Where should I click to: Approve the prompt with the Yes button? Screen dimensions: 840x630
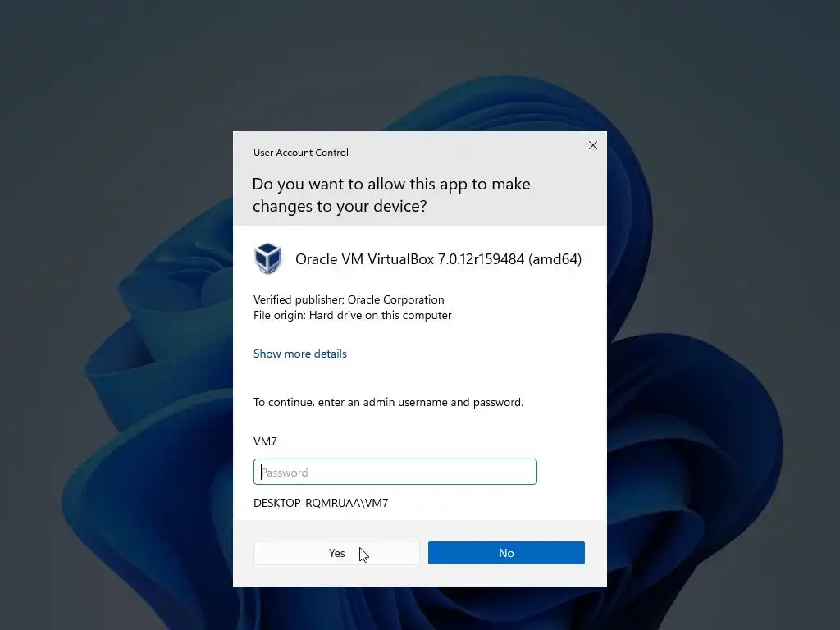click(x=336, y=553)
